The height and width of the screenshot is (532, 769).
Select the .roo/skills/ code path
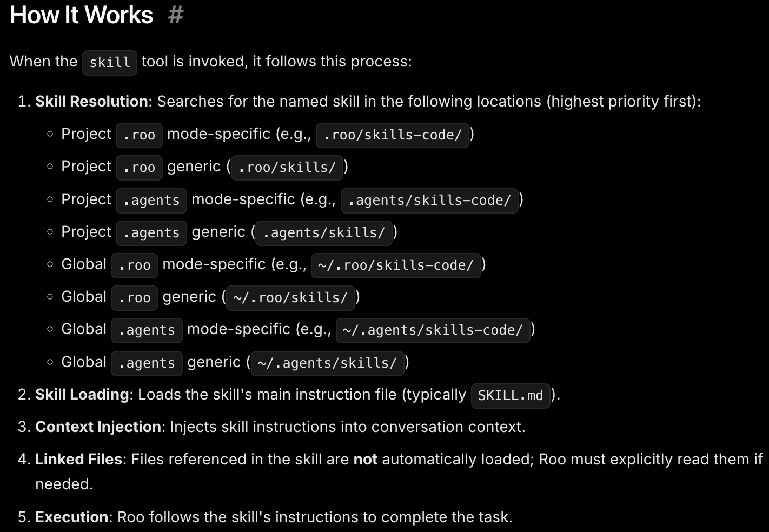[287, 168]
